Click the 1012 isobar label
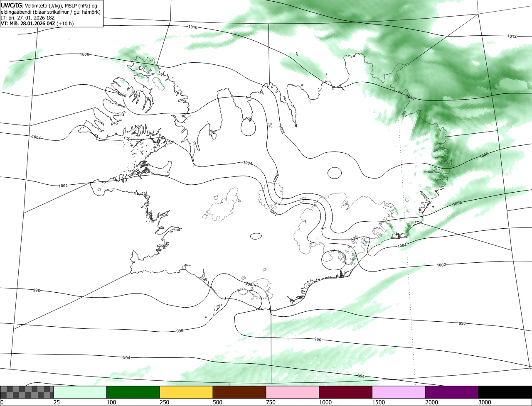 (x=512, y=37)
